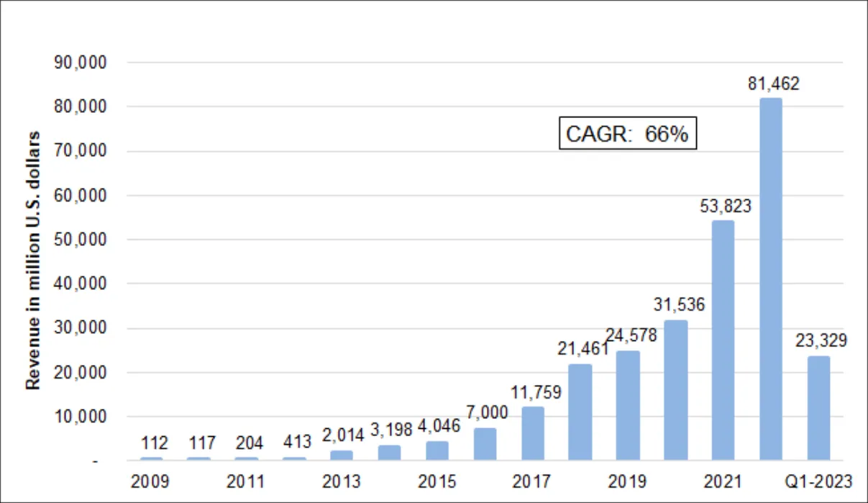Click the bar labeled 53,823

tap(723, 340)
